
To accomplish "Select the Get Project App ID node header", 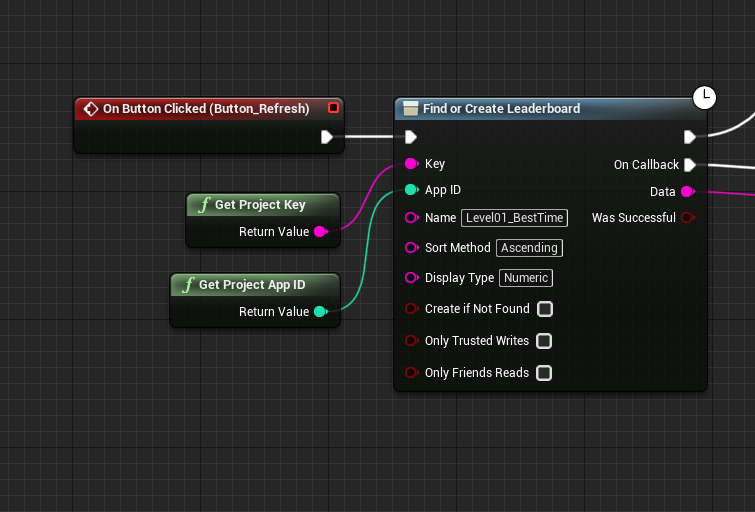I will (252, 285).
